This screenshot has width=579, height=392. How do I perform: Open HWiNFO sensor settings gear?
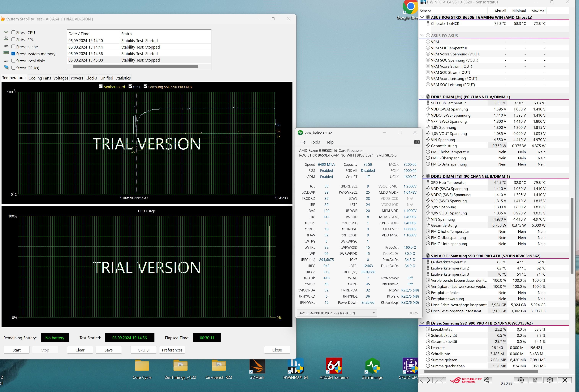[x=550, y=380]
